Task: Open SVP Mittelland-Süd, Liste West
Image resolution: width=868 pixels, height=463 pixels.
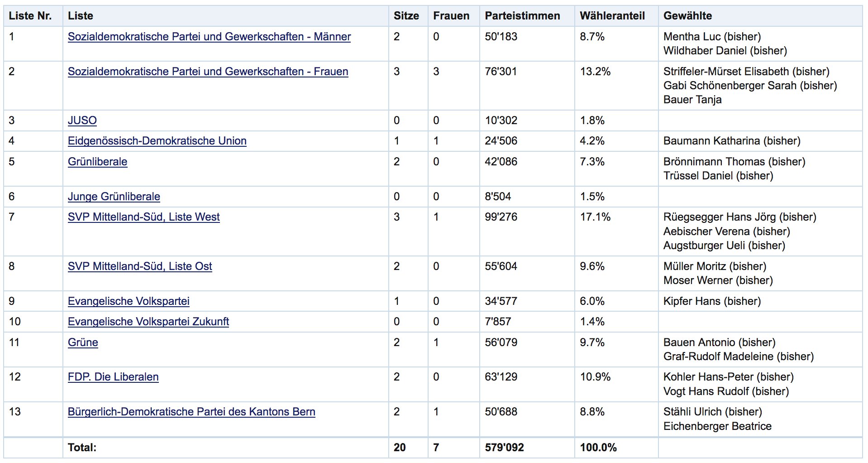Action: [x=144, y=217]
